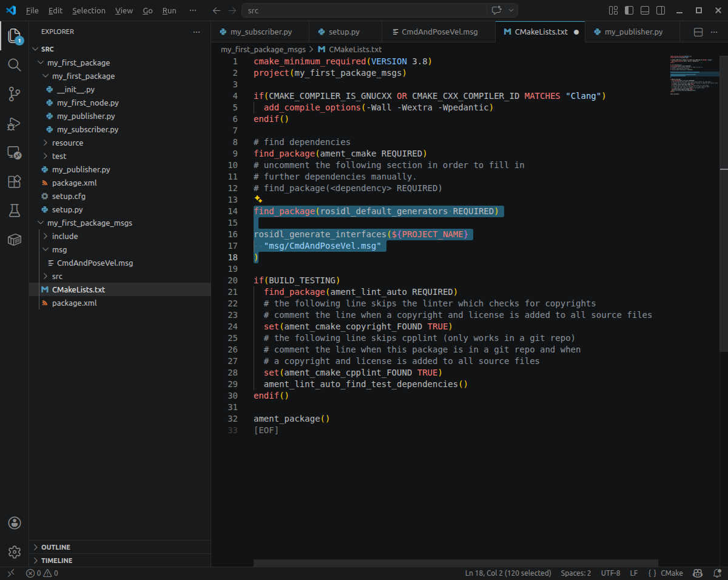Open the Customize Layout icon
Screen dimensions: 728x580
(613, 10)
